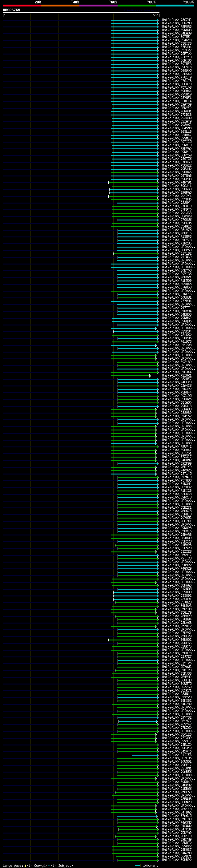Image resolution: width=197 pixels, height=868 pixels.
Task: Click the short cyan alignment bar for UniRef100_A1IIE3
Action: tap(145, 755)
